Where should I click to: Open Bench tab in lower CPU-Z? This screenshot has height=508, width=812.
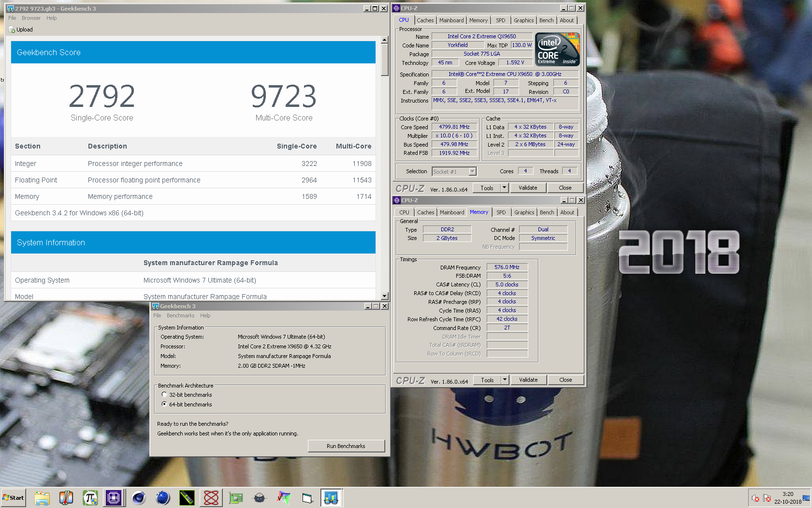click(547, 212)
